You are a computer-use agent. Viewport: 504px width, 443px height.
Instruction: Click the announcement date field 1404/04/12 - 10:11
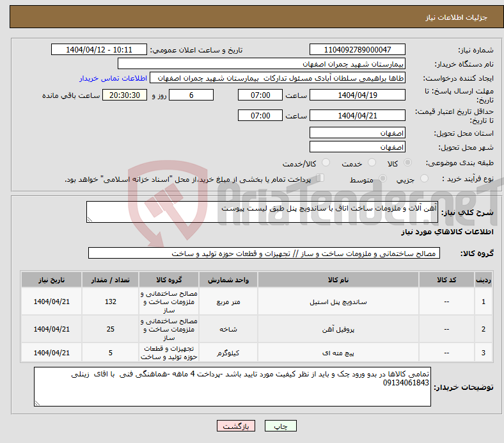99,49
